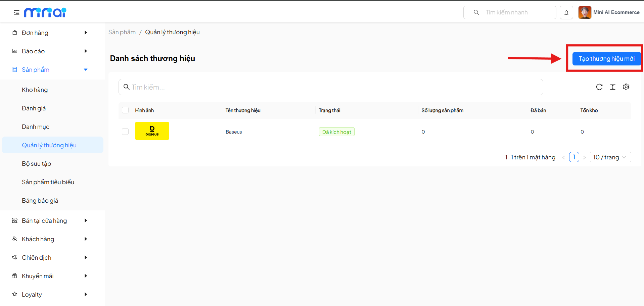Screen dimensions: 644x306
Task: Open table settings gear icon
Action: tap(626, 87)
